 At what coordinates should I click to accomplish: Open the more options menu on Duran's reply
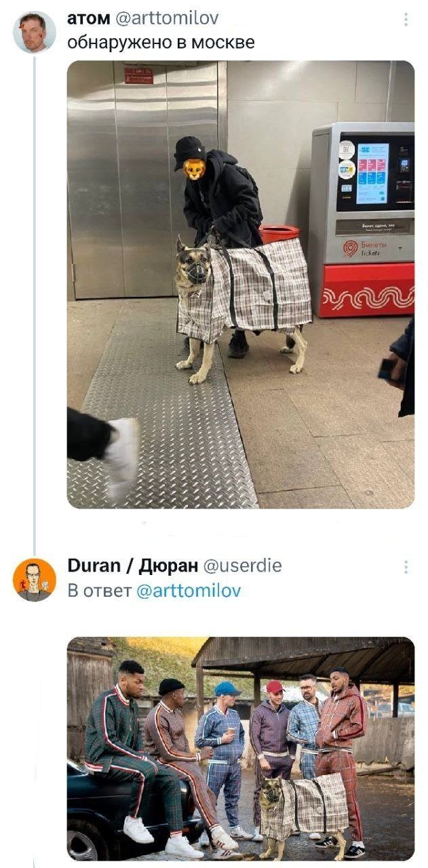click(406, 567)
